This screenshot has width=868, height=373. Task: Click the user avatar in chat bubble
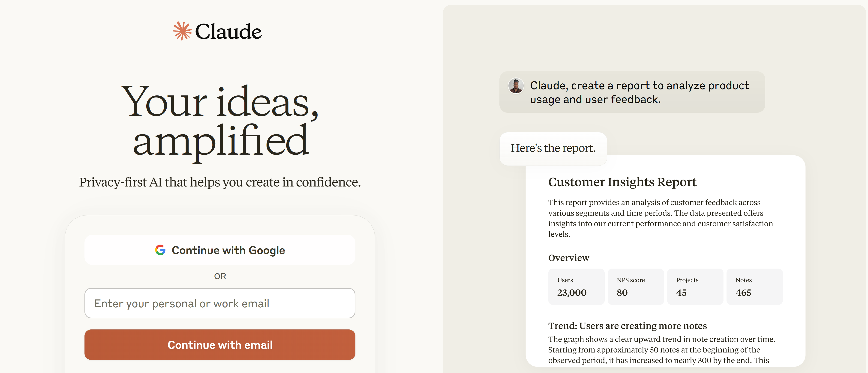pos(516,86)
